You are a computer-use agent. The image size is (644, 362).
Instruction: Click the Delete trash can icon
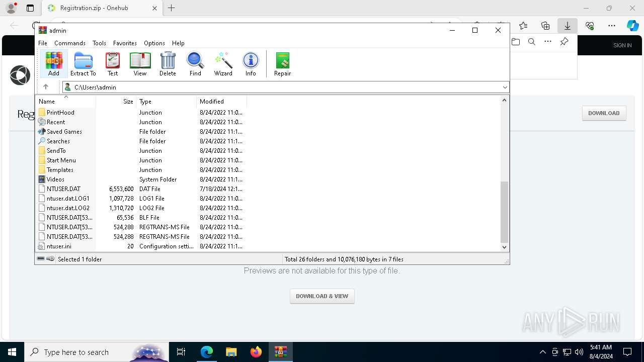click(x=168, y=64)
